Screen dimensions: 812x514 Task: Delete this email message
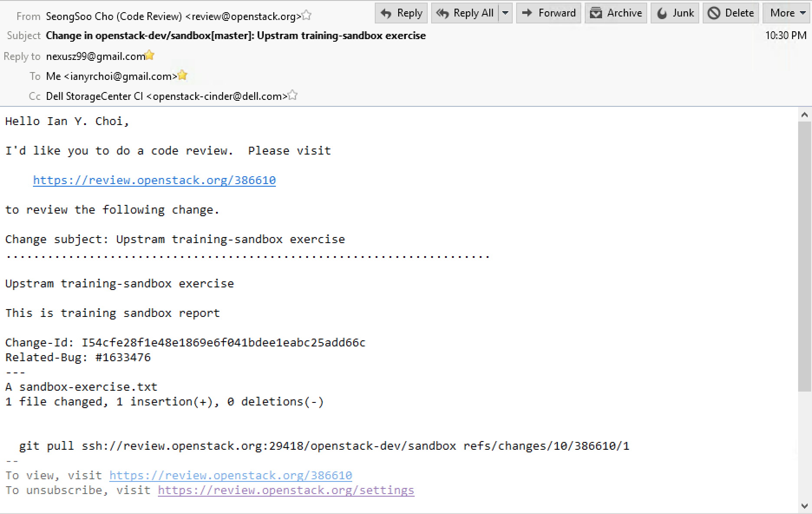(731, 13)
